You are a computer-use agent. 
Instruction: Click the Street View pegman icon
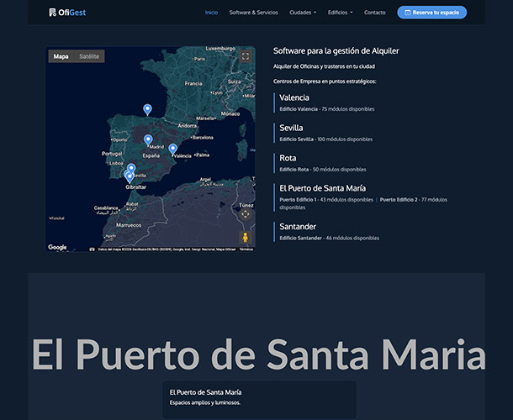coord(245,237)
